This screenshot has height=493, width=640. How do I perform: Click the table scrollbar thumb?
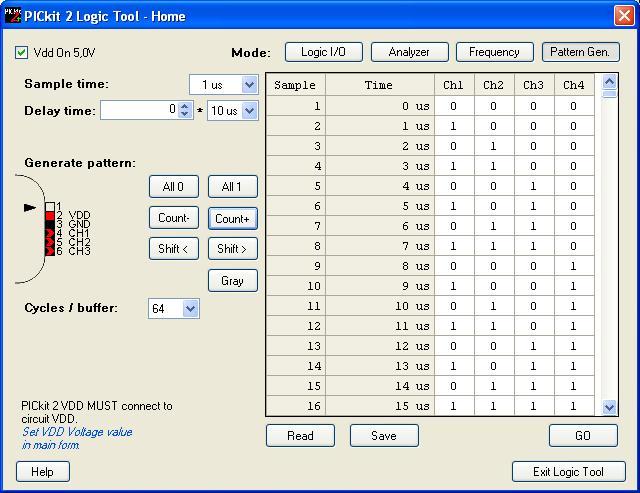tap(609, 94)
